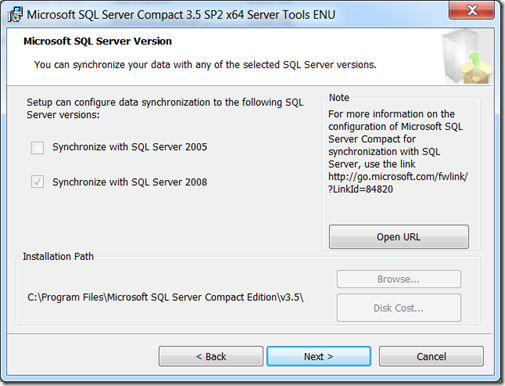Click the Installation Path group label
The height and width of the screenshot is (386, 505).
(58, 256)
